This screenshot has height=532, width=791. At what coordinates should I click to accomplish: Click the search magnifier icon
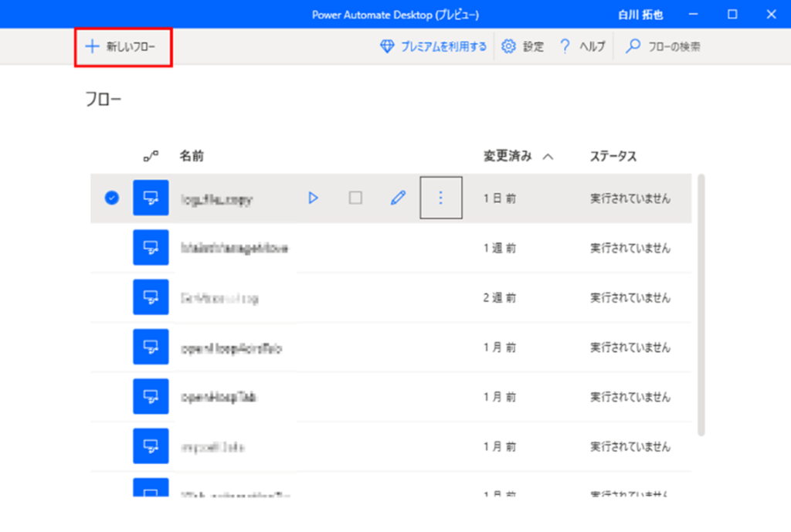pyautogui.click(x=633, y=46)
